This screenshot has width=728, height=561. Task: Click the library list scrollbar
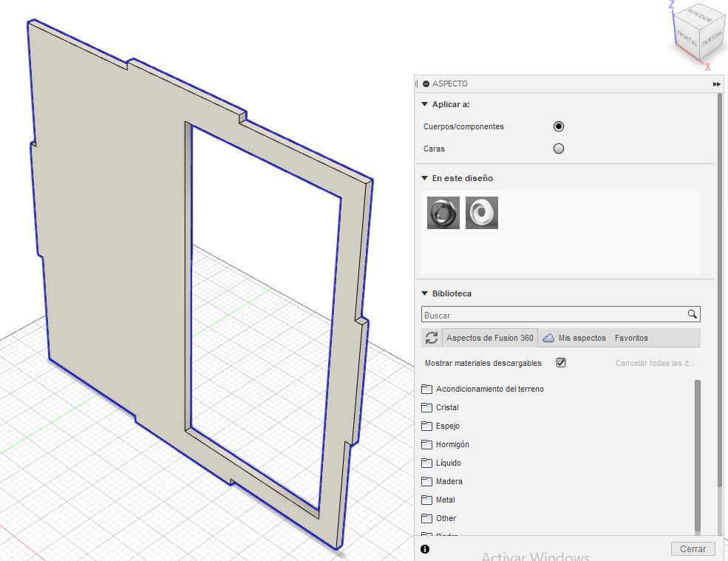[698, 455]
